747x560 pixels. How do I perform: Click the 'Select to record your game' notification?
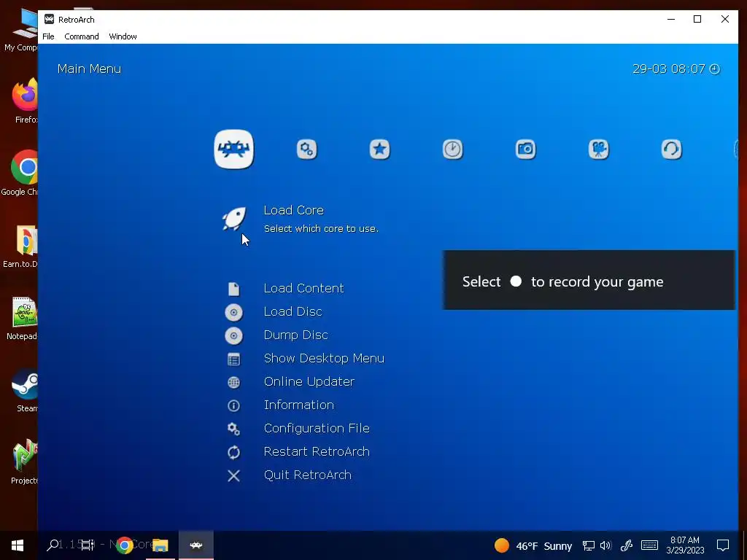click(589, 280)
